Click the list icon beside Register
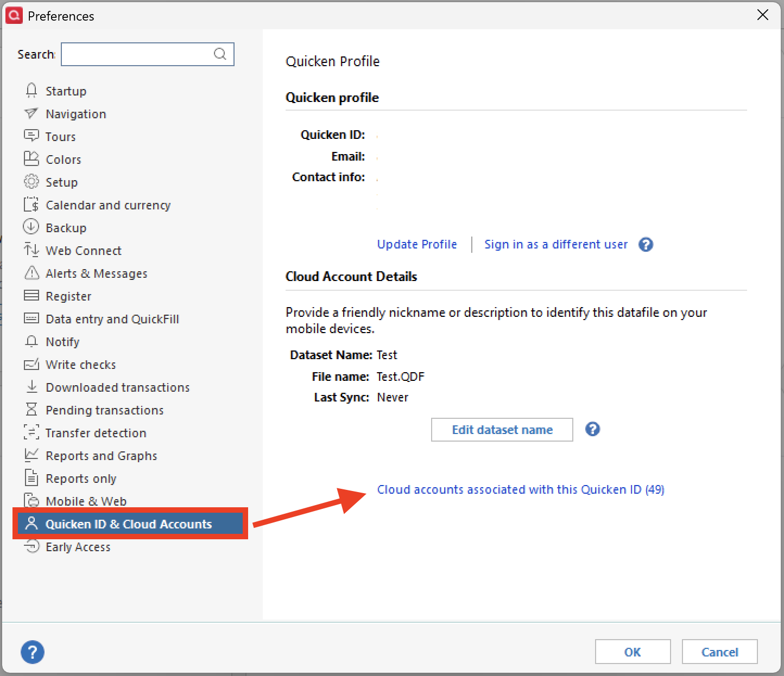Screen dimensions: 784x676 31,295
